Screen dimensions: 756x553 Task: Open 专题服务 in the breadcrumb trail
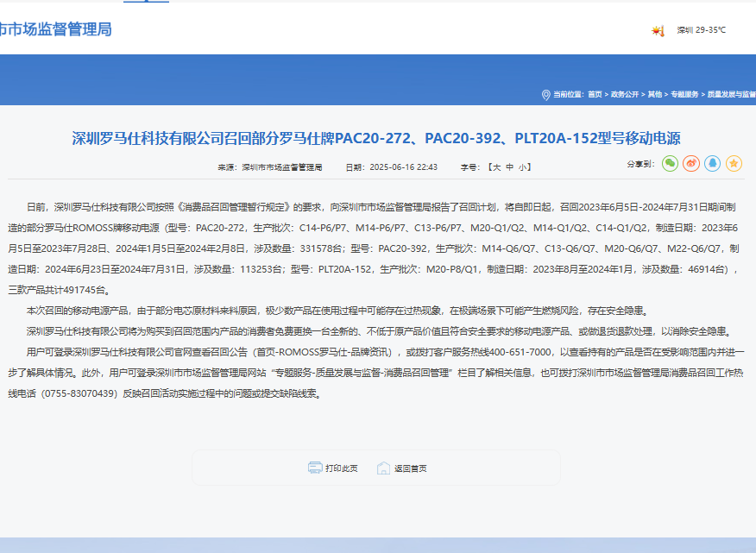point(684,95)
